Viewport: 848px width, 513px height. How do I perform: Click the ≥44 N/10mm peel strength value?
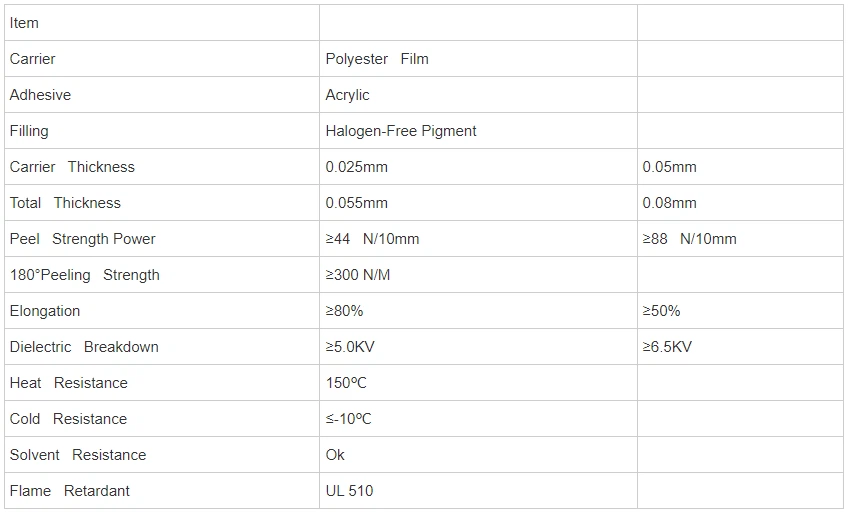372,238
